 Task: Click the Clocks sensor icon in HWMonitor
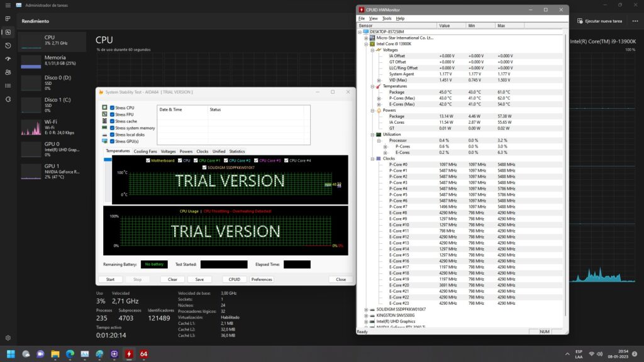pyautogui.click(x=379, y=158)
